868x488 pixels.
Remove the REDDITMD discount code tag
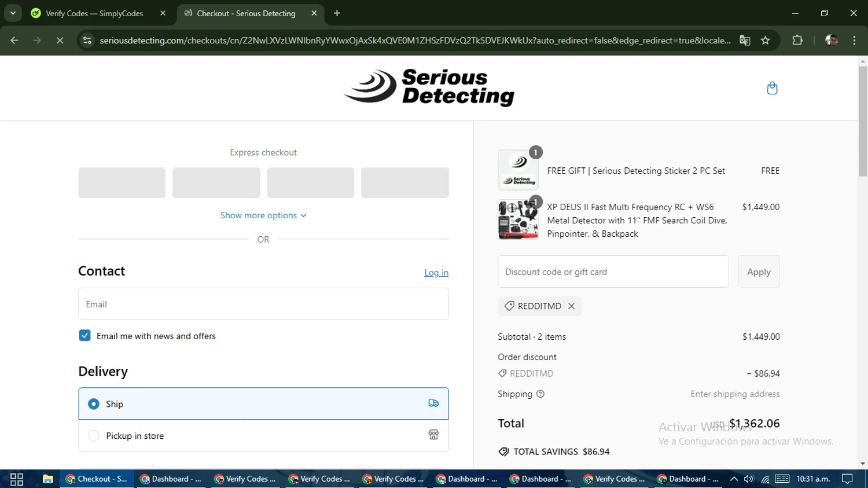571,306
